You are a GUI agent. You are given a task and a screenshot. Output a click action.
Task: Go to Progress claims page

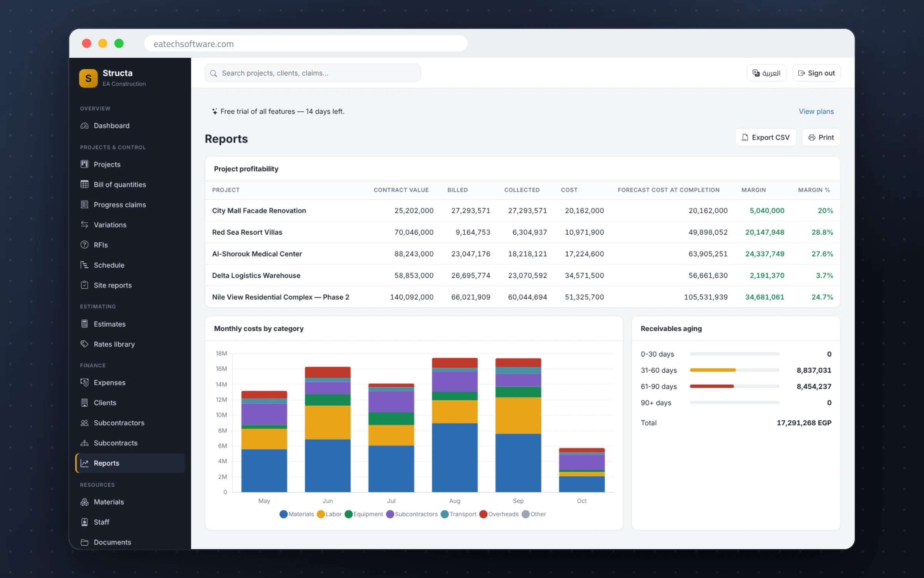pos(130,205)
